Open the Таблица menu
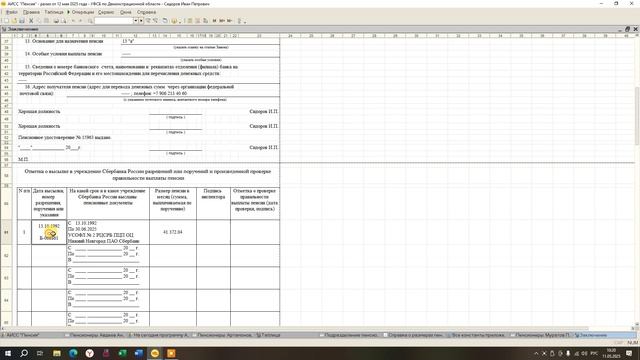Screen dimensions: 640x360 (54, 12)
